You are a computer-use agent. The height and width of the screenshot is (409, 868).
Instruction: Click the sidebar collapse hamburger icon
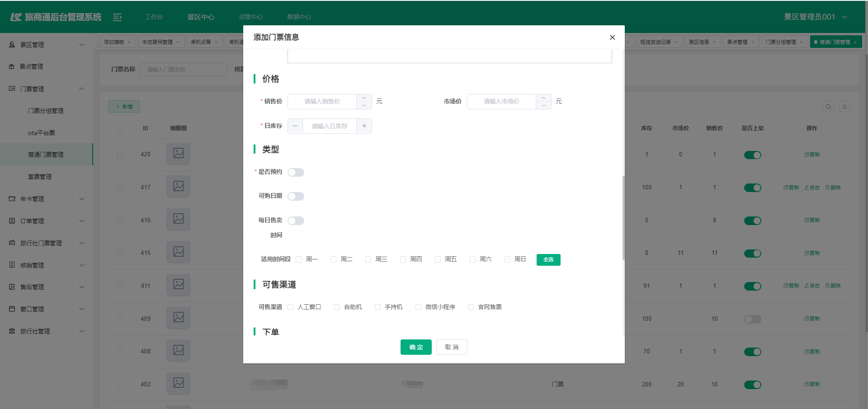[117, 17]
